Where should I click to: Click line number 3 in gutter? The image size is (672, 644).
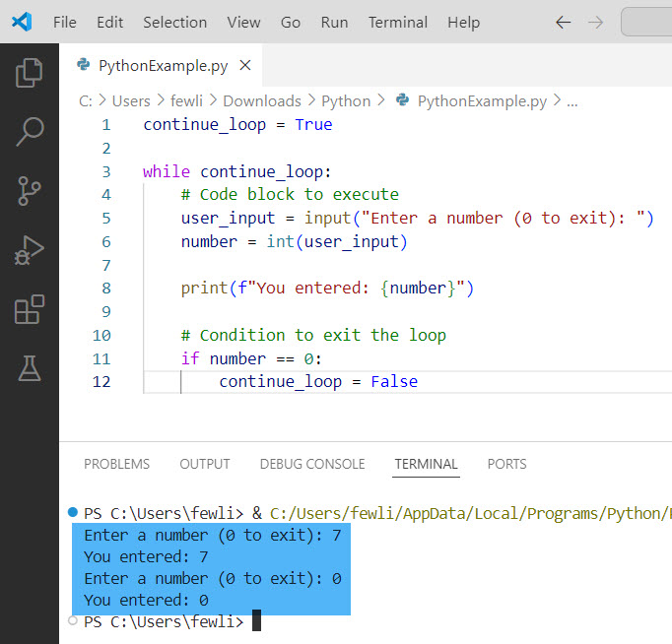pos(106,171)
